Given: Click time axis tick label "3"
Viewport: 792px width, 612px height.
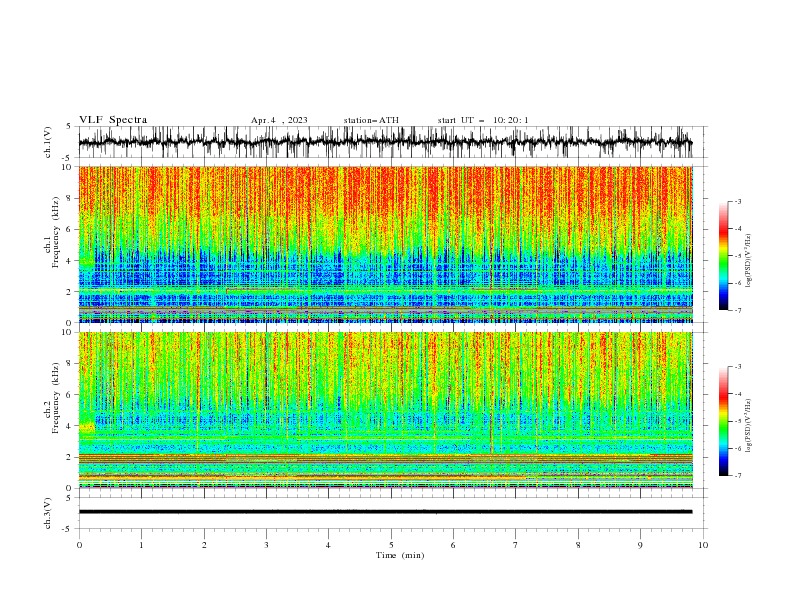Looking at the screenshot, I should click(266, 545).
